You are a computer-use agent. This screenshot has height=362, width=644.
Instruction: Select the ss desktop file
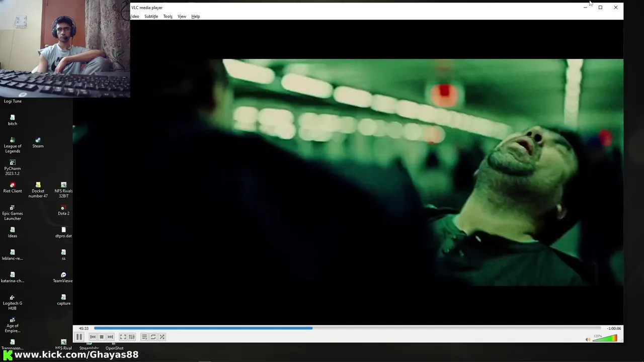tap(63, 255)
